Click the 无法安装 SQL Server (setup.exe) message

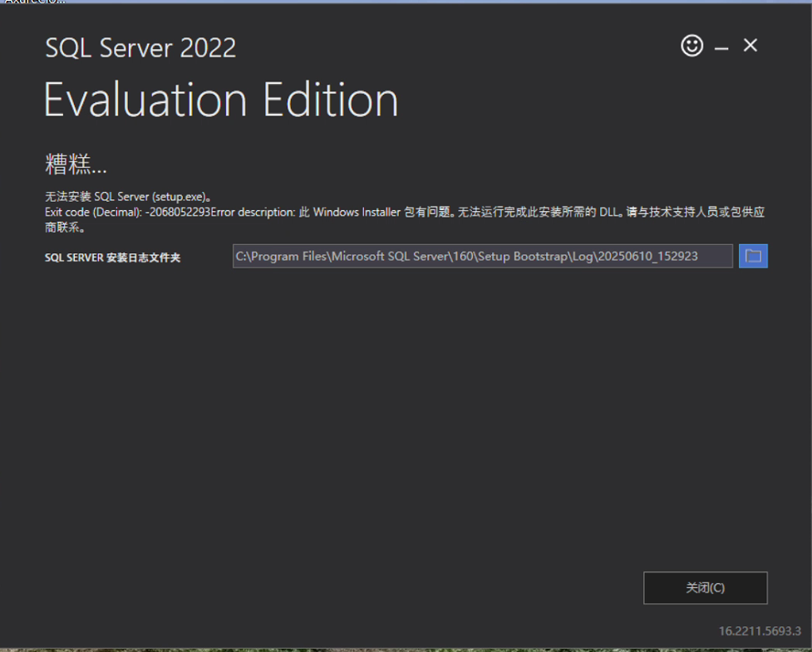(x=128, y=197)
